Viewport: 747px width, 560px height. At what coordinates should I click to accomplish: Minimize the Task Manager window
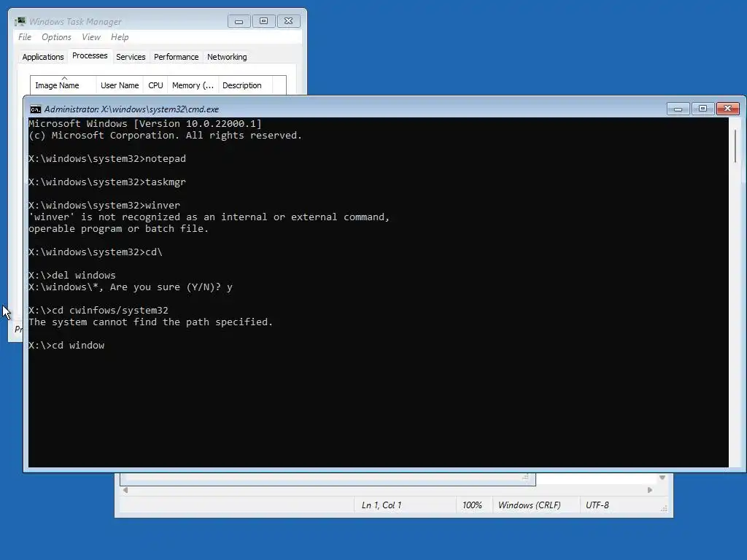[x=239, y=21]
